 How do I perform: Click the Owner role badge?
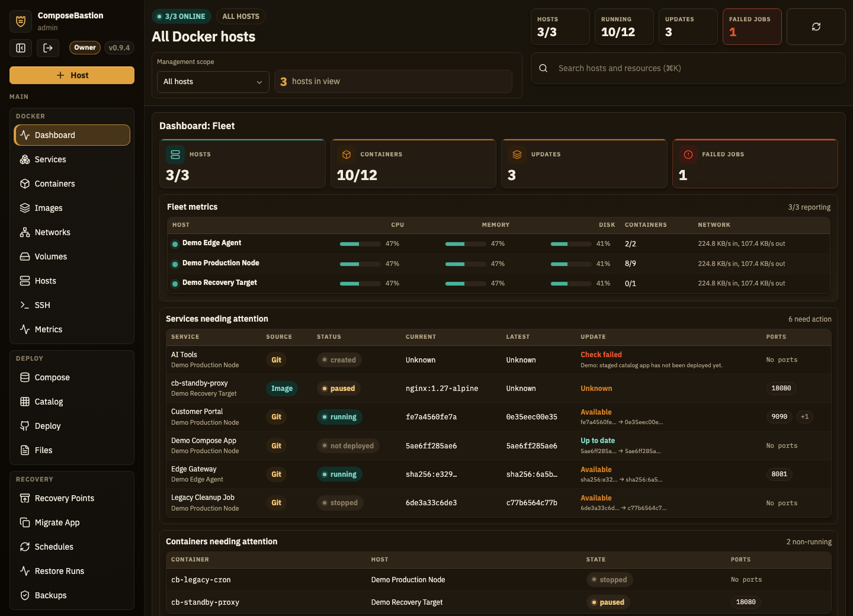(85, 47)
